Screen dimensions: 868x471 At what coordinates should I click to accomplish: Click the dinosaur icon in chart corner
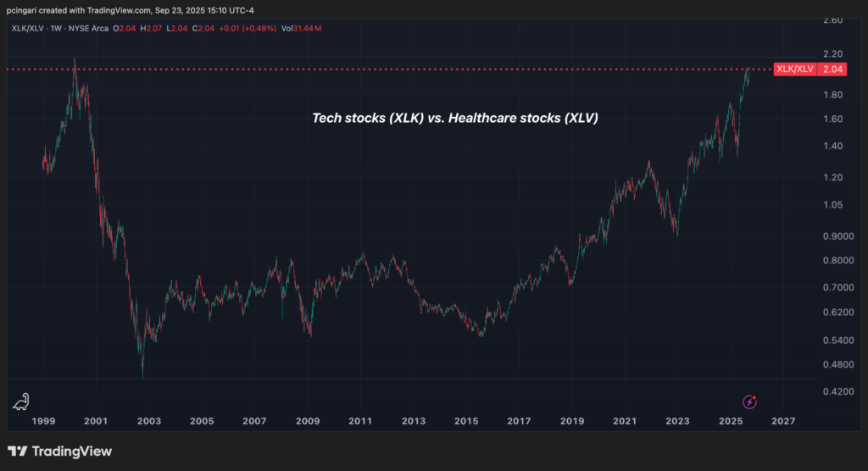coord(21,402)
